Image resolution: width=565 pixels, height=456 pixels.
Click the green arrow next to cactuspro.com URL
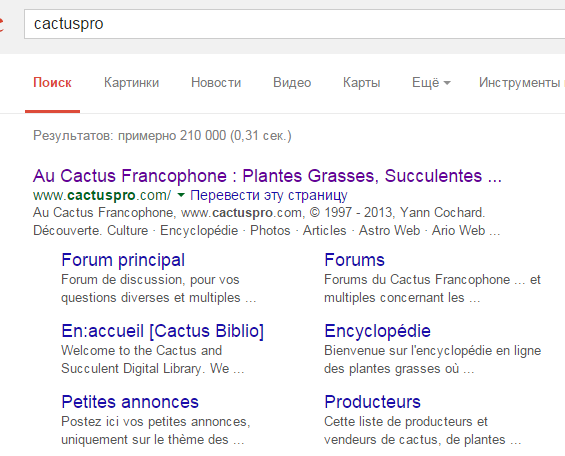[x=181, y=195]
